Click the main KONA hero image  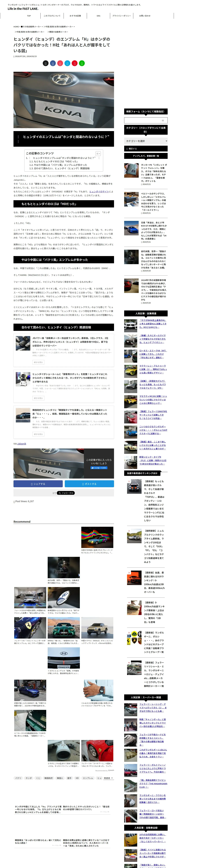[64, 100]
